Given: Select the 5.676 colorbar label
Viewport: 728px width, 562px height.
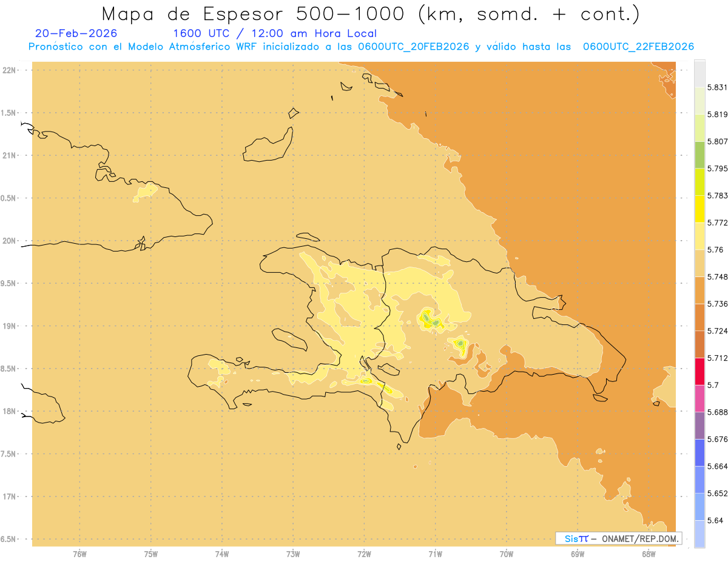Looking at the screenshot, I should coord(718,439).
